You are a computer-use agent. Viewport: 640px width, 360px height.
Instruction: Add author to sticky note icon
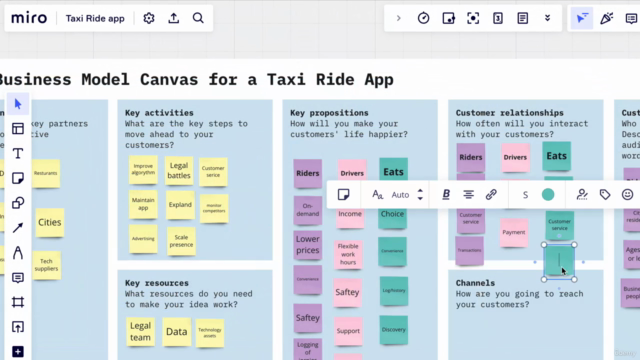(x=582, y=195)
